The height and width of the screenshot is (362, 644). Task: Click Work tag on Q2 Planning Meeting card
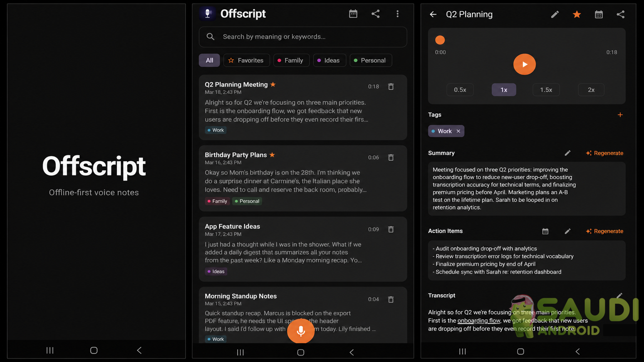coord(216,130)
